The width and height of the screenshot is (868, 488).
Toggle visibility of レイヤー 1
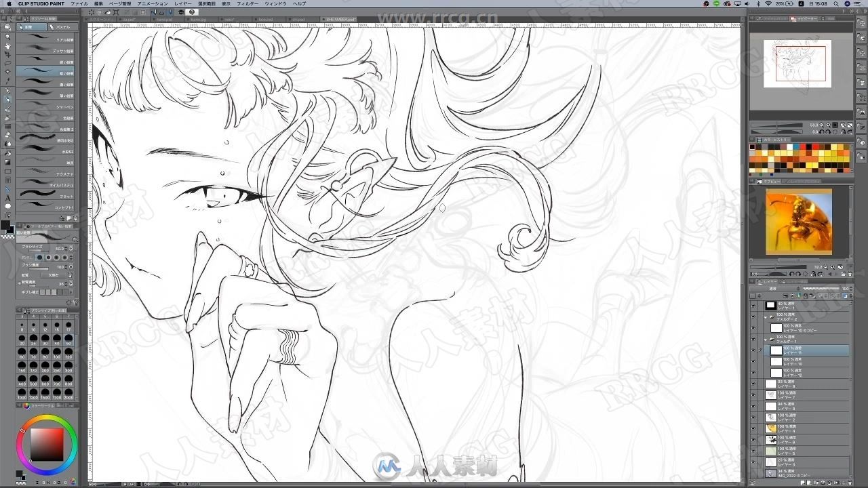coord(753,305)
